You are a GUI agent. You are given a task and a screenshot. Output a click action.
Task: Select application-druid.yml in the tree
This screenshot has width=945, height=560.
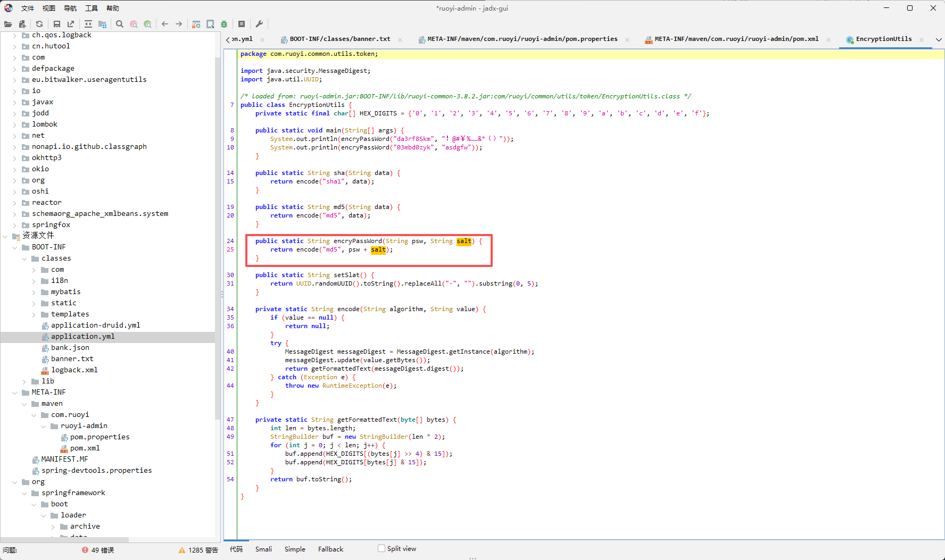pyautogui.click(x=96, y=325)
